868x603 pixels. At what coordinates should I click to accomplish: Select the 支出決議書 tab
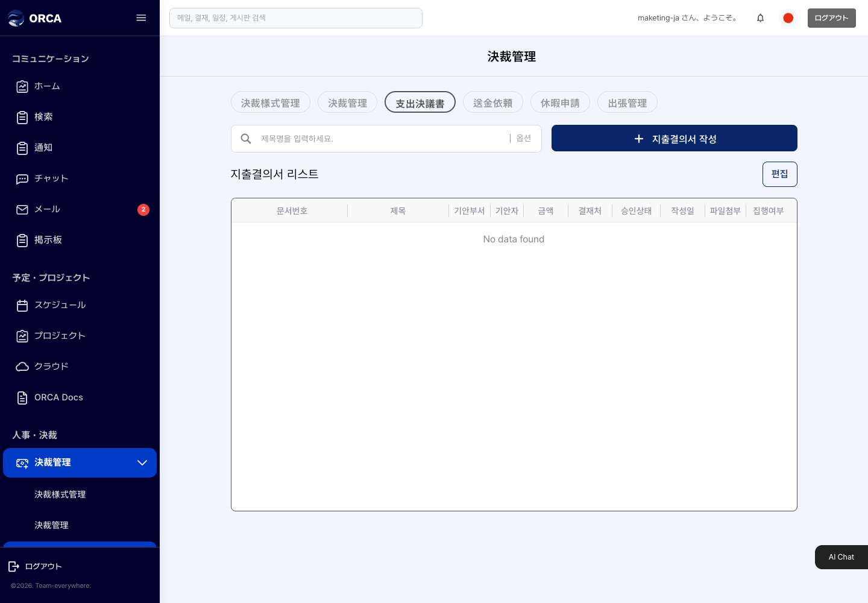(420, 103)
